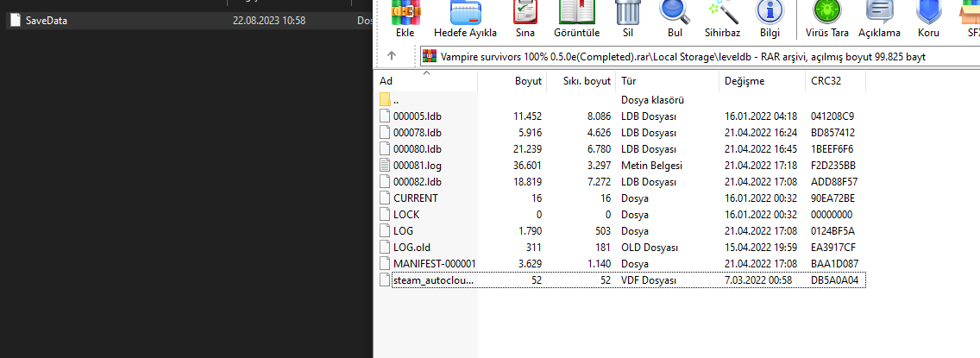This screenshot has height=358, width=980.
Task: Click the size value 36.601
Action: pos(528,166)
